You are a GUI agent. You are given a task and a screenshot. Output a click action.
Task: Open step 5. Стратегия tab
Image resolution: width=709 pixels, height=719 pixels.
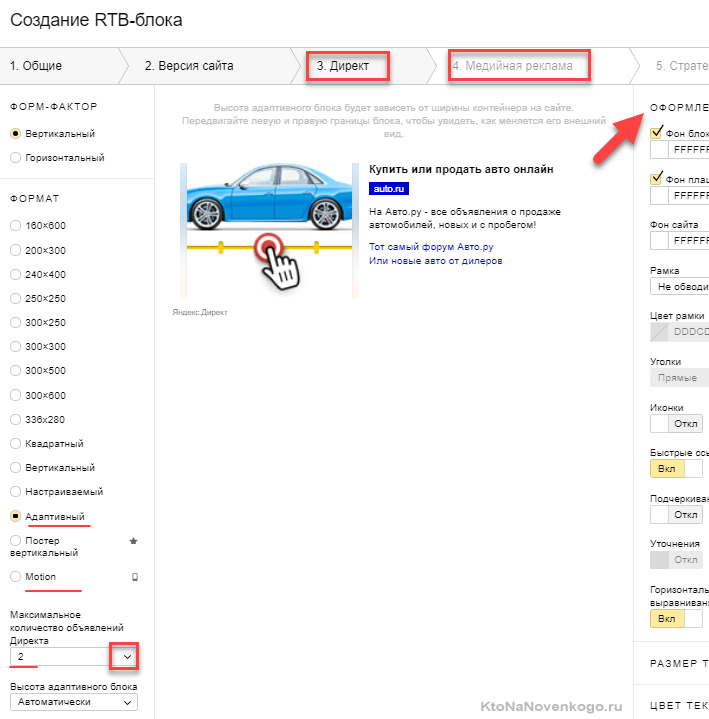click(682, 66)
